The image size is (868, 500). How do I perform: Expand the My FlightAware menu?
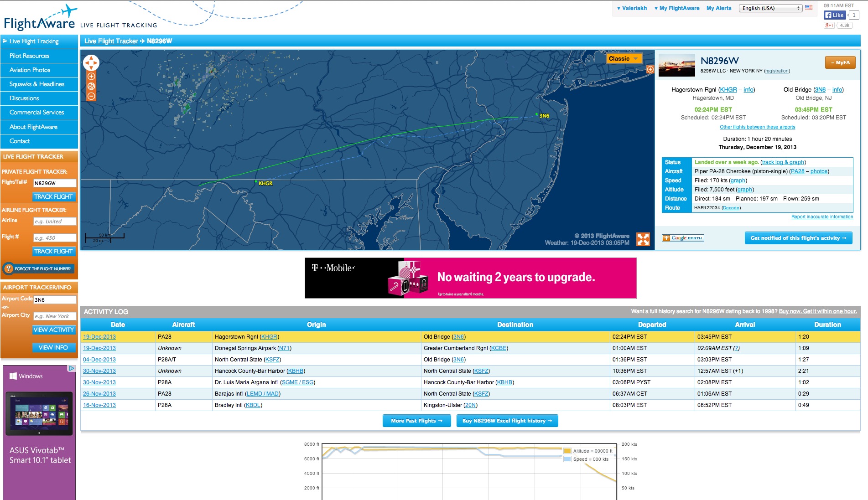tap(677, 8)
